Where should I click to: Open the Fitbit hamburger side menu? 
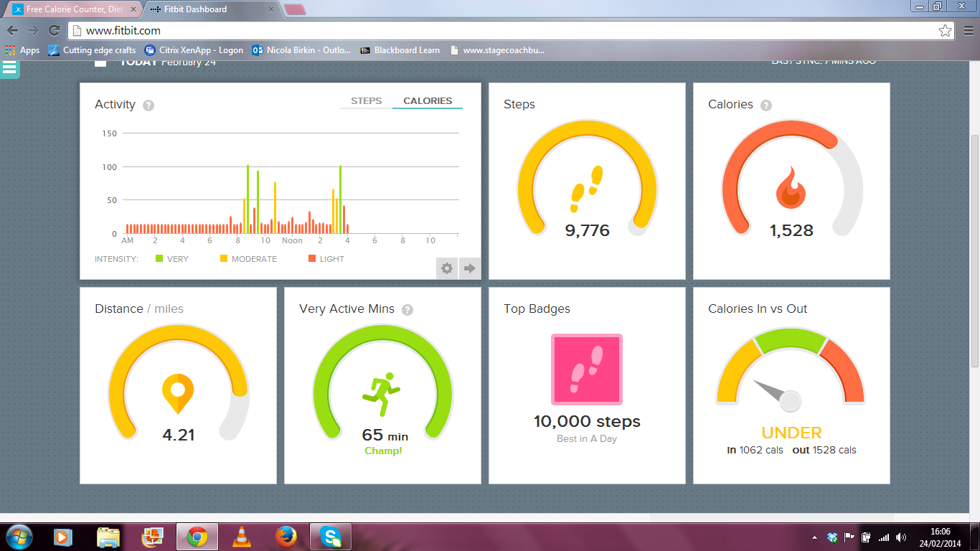click(x=9, y=69)
